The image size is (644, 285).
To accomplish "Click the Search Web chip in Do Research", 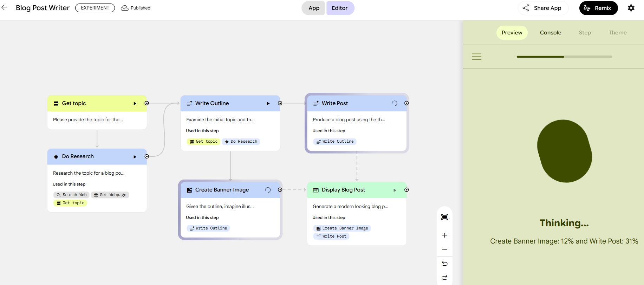I will pyautogui.click(x=71, y=195).
